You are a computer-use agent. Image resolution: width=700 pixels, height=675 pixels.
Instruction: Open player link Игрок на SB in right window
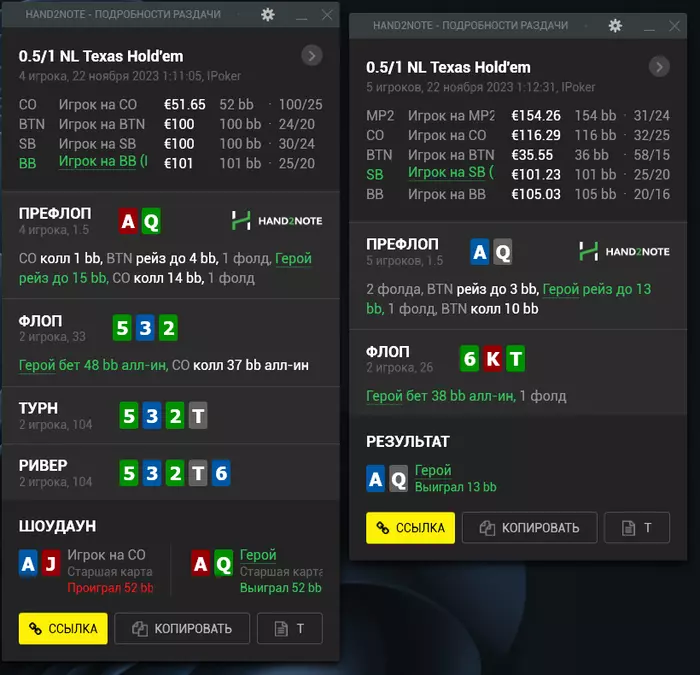point(451,173)
